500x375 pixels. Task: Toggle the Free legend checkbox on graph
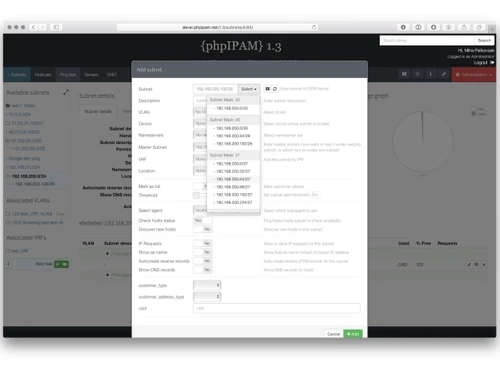[x=474, y=109]
